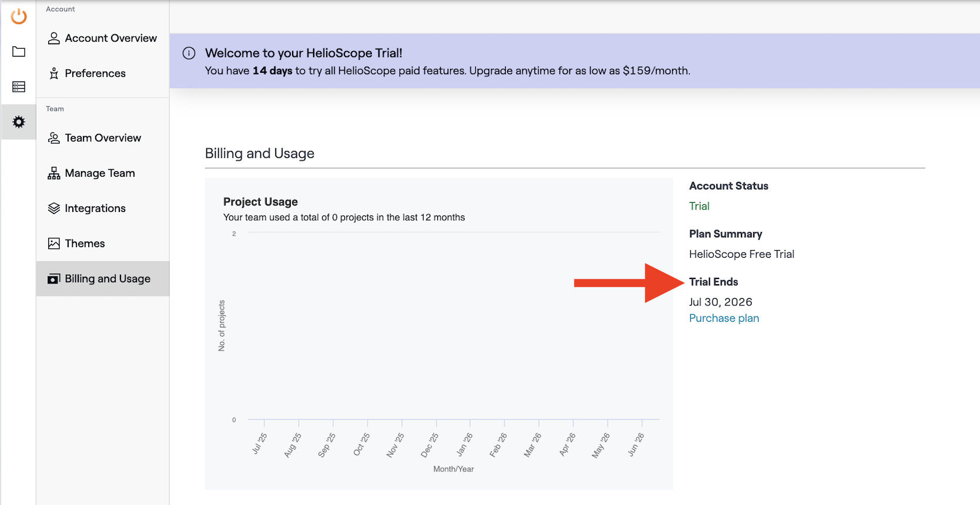The image size is (980, 505).
Task: Click the Welcome to your HelioScope Trial heading
Action: (x=304, y=53)
